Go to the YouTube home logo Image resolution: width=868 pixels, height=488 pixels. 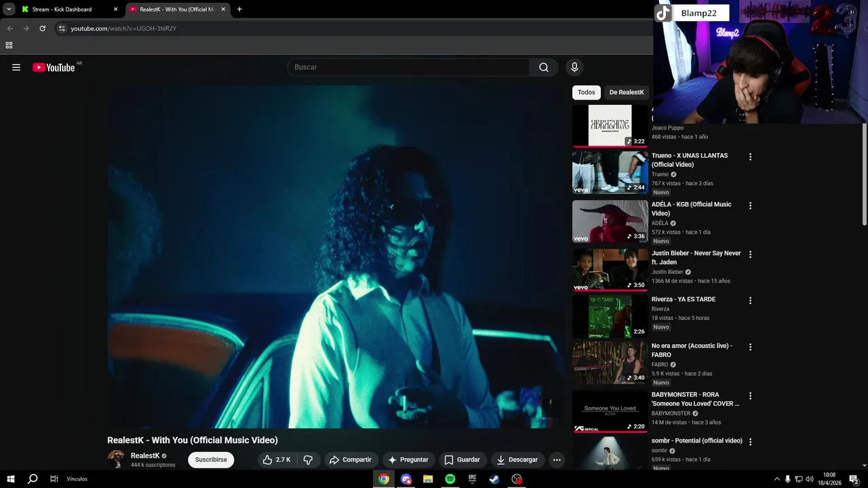54,67
